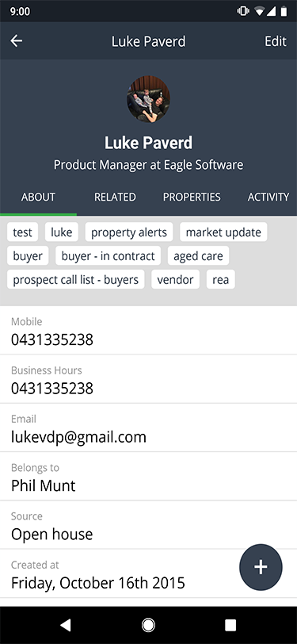The height and width of the screenshot is (644, 297).
Task: Tap the Android home circle button
Action: [149, 625]
